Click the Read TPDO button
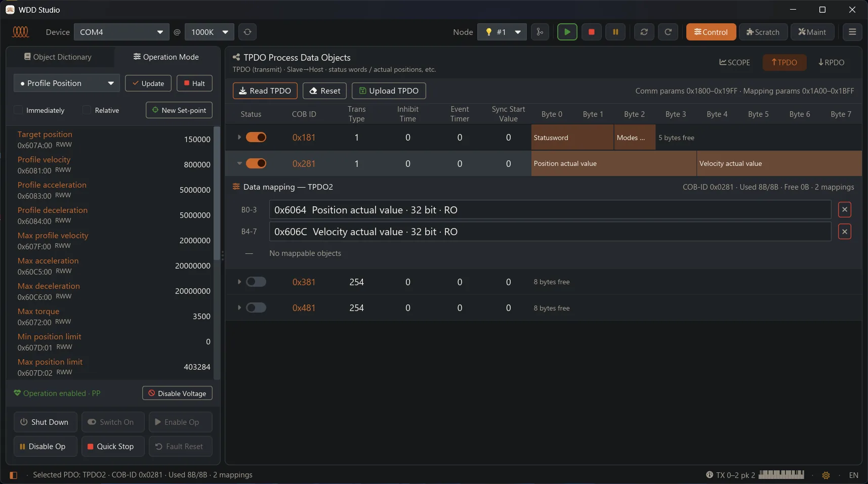This screenshot has height=484, width=868. (265, 91)
